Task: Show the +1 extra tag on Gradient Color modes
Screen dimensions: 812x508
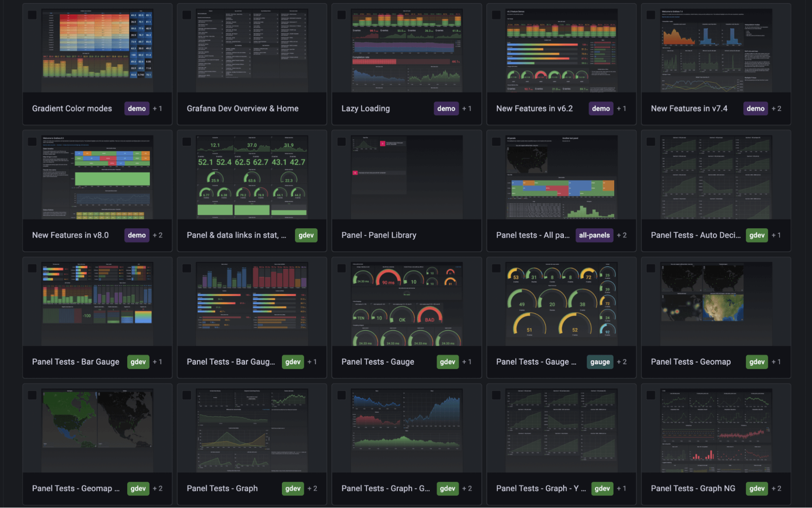Action: pos(158,108)
